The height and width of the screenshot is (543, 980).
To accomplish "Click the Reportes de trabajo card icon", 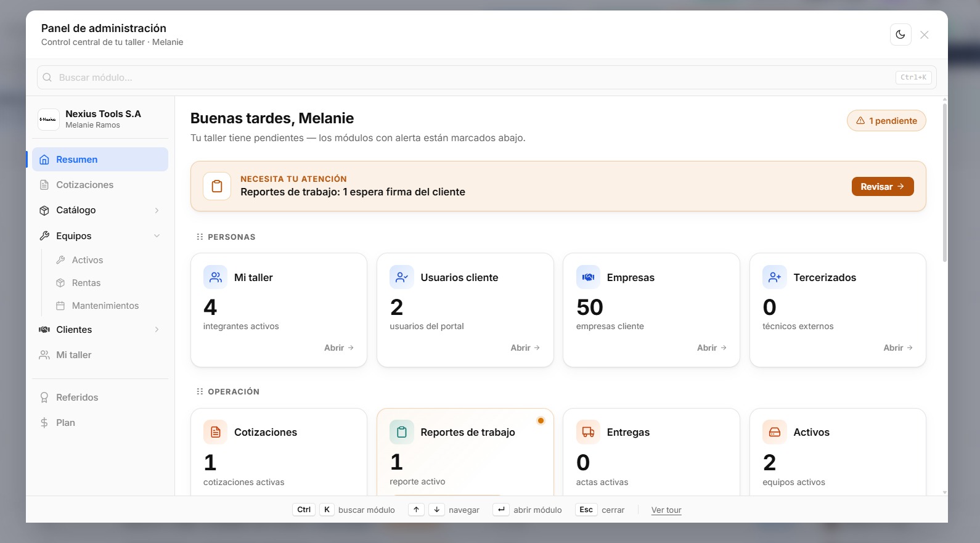I will pos(402,432).
